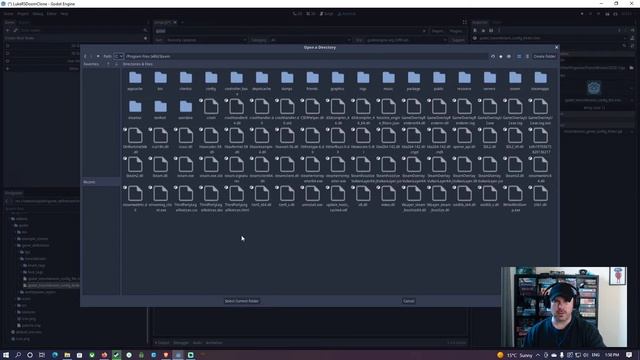This screenshot has width=640, height=360.
Task: Select the CSERHelper.dll file icon
Action: (312, 107)
